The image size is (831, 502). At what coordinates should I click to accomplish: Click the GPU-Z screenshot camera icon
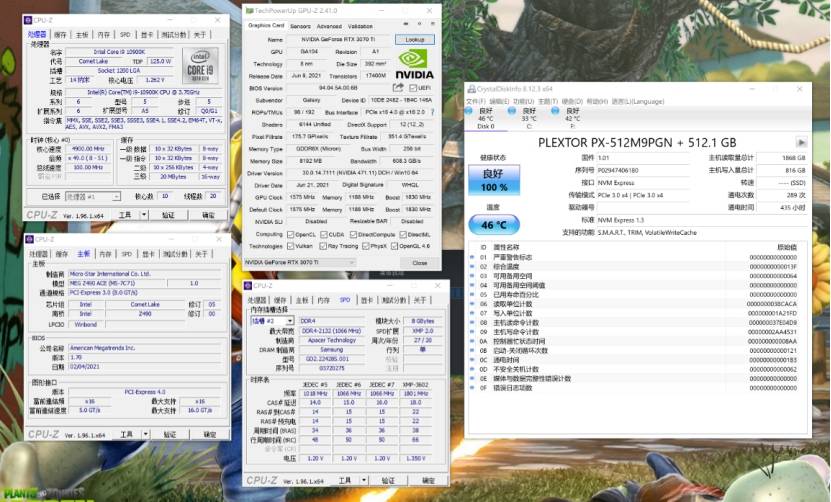(x=406, y=24)
